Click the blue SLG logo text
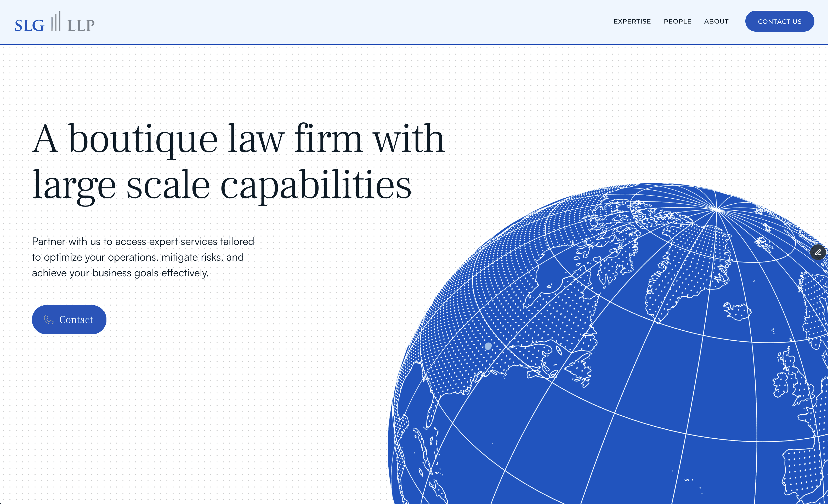The height and width of the screenshot is (504, 828). pyautogui.click(x=30, y=26)
